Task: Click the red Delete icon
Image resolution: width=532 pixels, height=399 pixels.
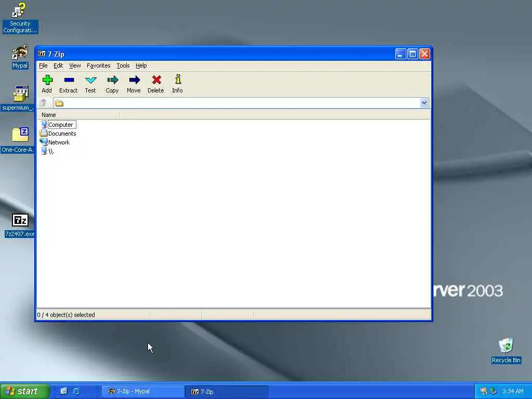Action: [156, 80]
